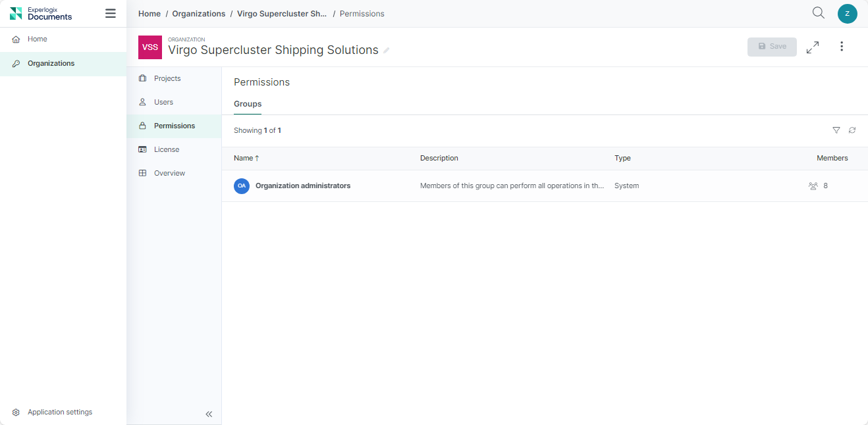Viewport: 868px width, 425px height.
Task: Click the Save button
Action: tap(772, 47)
